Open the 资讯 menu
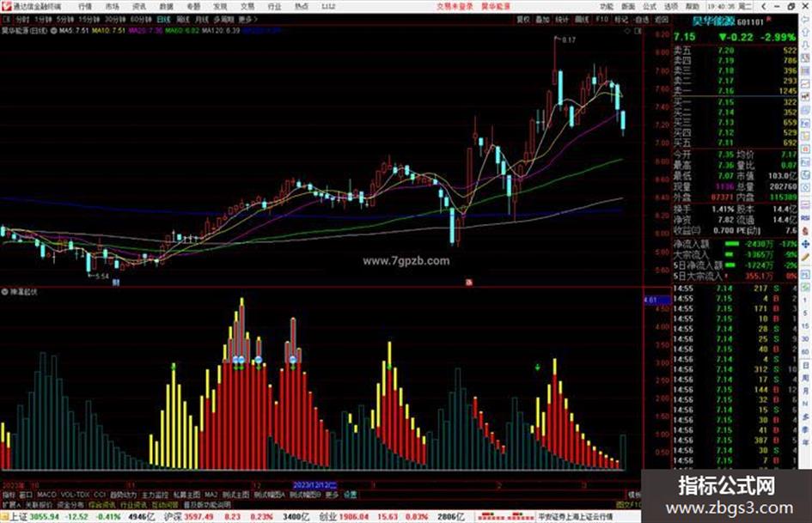The height and width of the screenshot is (523, 812). pyautogui.click(x=139, y=6)
